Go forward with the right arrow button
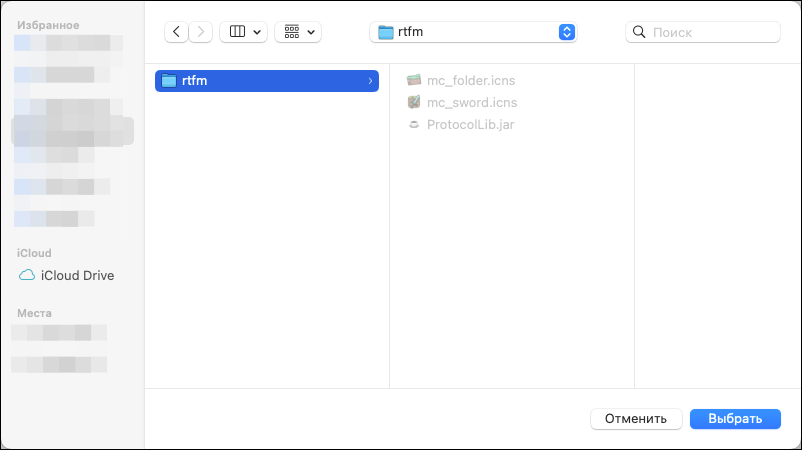This screenshot has height=450, width=802. pyautogui.click(x=200, y=32)
